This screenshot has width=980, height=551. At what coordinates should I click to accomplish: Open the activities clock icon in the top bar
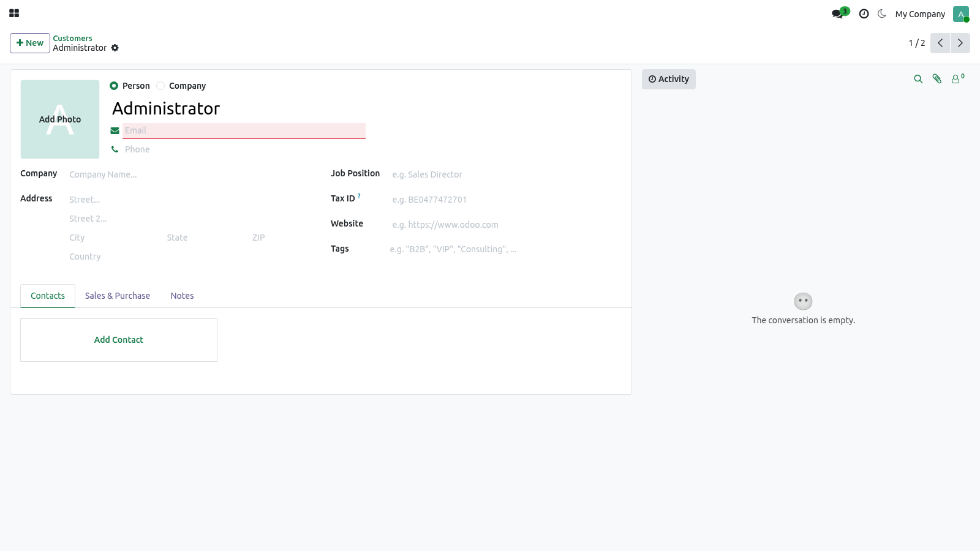[864, 13]
